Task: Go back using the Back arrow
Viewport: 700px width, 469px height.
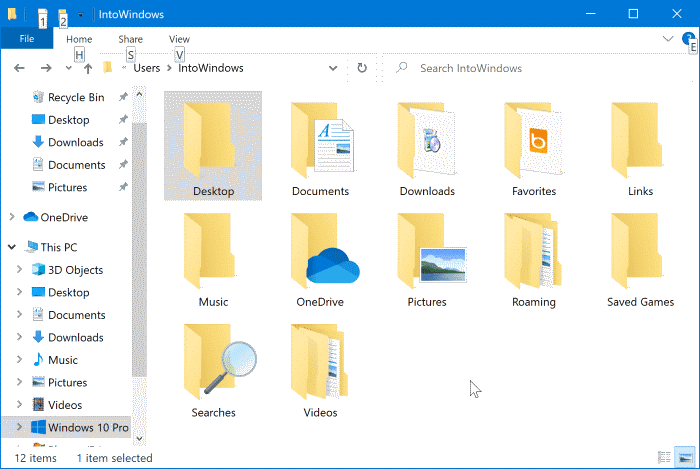Action: [18, 68]
